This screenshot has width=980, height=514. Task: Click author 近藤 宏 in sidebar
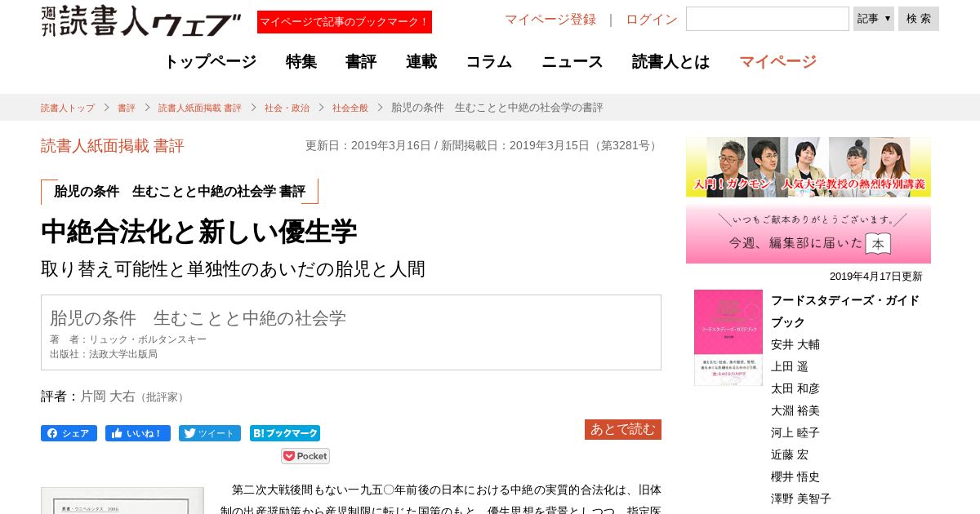(x=789, y=454)
